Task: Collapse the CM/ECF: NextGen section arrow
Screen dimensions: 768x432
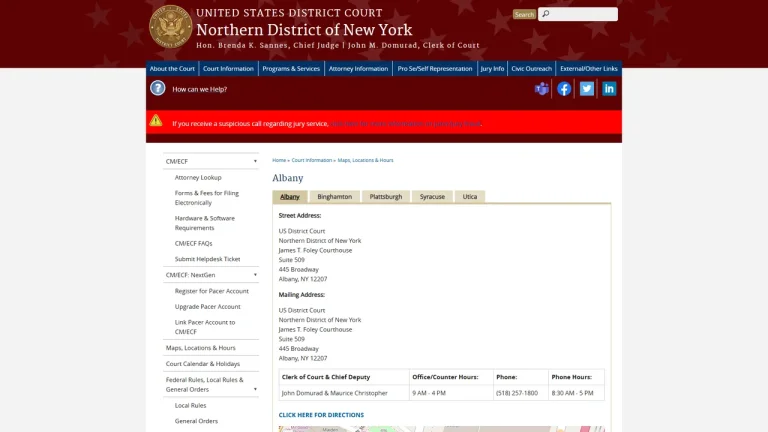Action: (x=255, y=275)
